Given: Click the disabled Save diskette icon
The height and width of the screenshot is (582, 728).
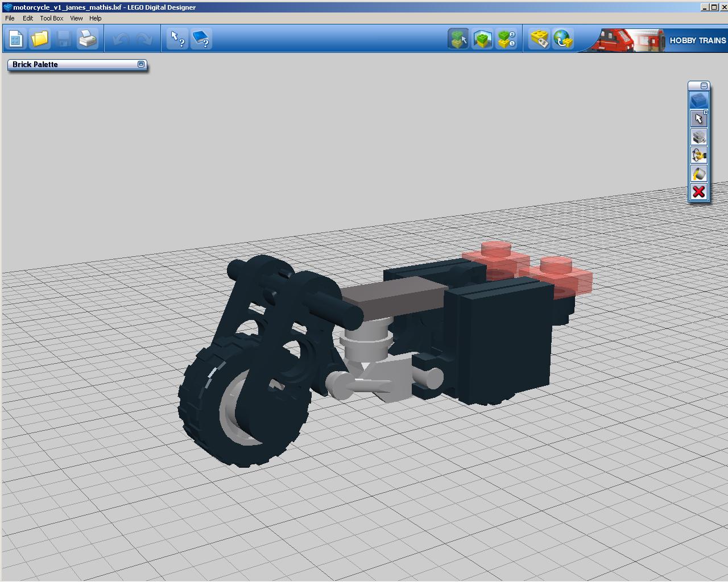Looking at the screenshot, I should (x=64, y=39).
